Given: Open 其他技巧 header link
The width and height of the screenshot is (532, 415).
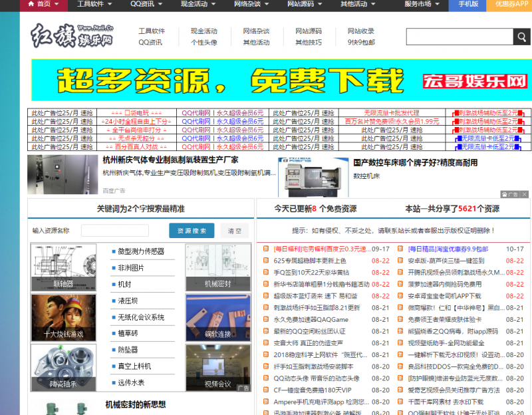Looking at the screenshot, I should (309, 43).
